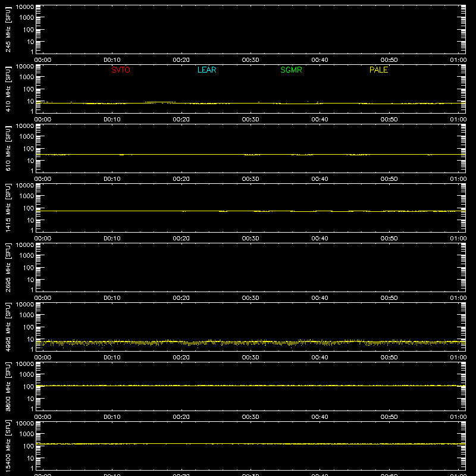Click the 1000 value on the 2695 MHz axis
Screen dimensions: 476x476
(x=26, y=256)
